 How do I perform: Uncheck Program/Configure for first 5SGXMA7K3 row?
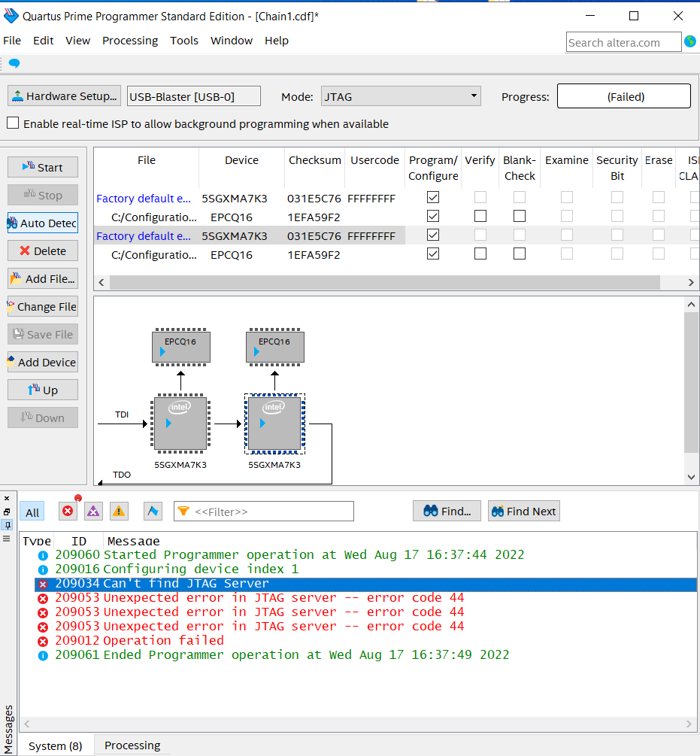coord(432,198)
